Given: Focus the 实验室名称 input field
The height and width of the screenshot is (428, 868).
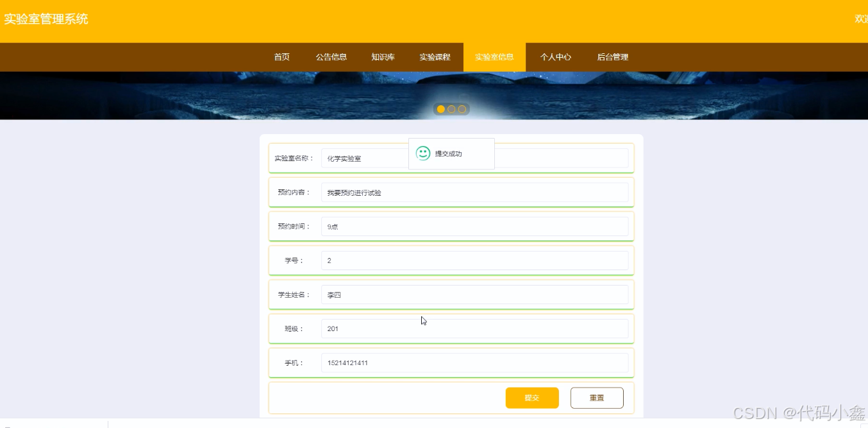Looking at the screenshot, I should click(474, 158).
